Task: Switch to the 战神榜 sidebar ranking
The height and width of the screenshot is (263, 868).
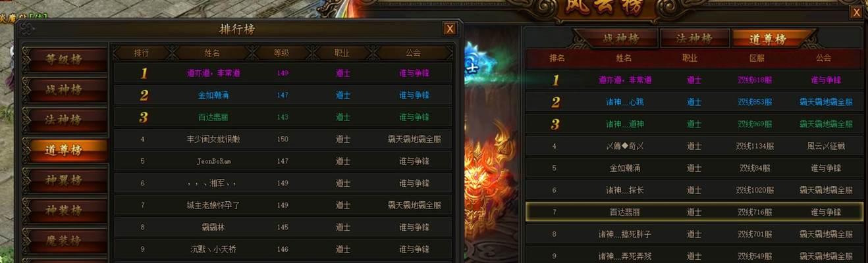Action: [65, 90]
